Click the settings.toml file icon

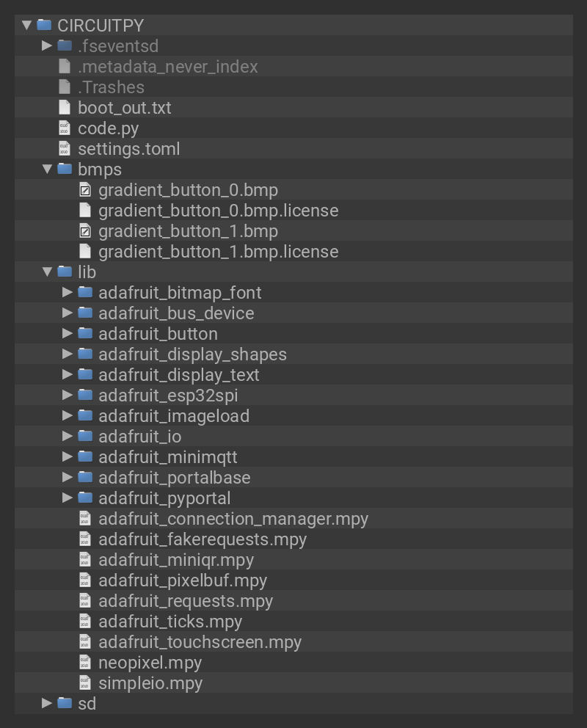(65, 149)
